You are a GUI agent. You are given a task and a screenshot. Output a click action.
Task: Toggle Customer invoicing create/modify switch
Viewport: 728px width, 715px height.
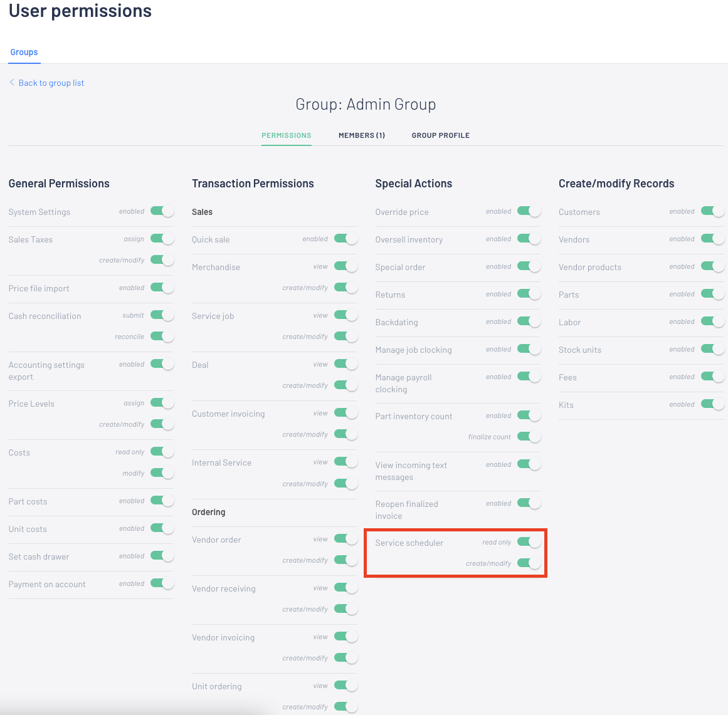tap(346, 434)
